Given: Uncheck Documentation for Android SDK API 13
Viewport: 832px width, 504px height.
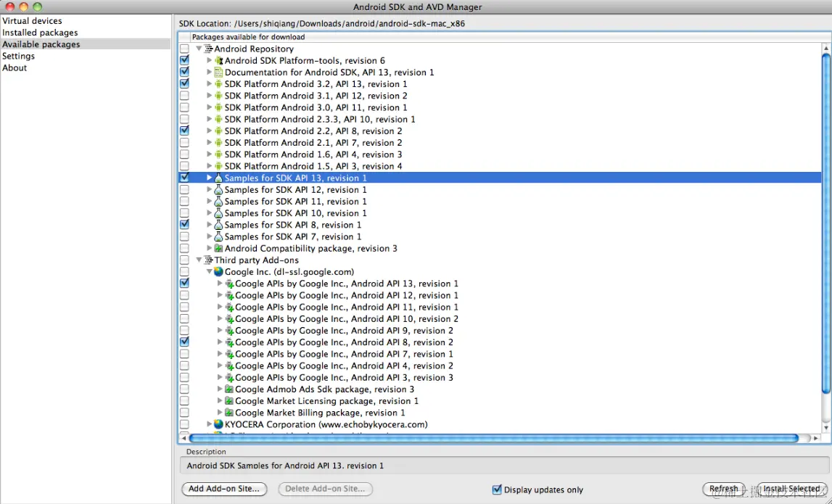Looking at the screenshot, I should [x=184, y=72].
